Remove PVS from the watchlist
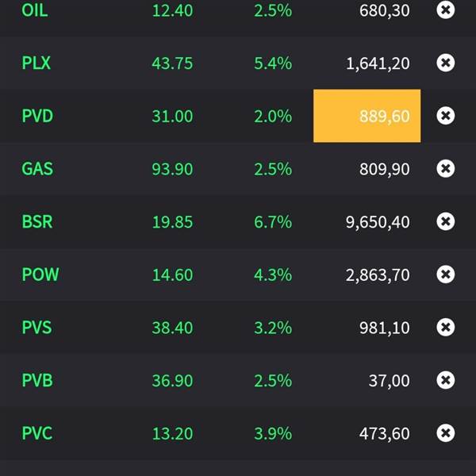The image size is (476, 476). (x=446, y=328)
